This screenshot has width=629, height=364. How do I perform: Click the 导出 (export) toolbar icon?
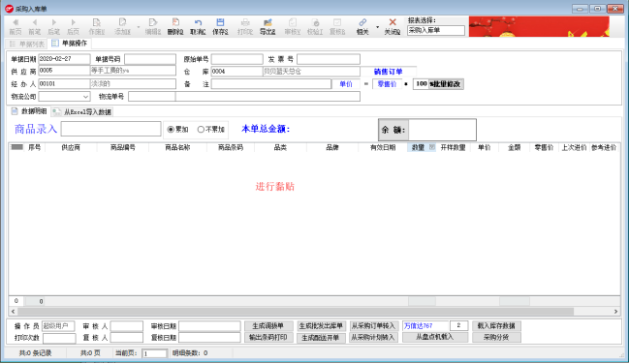click(267, 22)
